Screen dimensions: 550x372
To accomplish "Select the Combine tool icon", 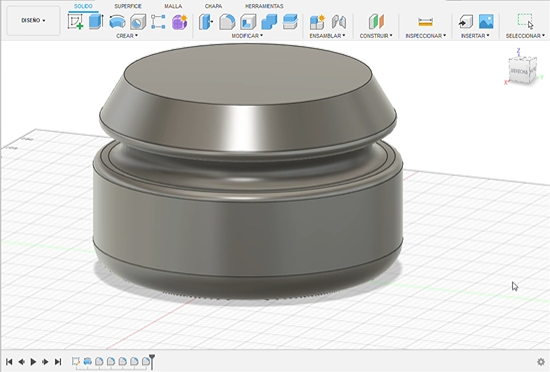I will coord(269,22).
